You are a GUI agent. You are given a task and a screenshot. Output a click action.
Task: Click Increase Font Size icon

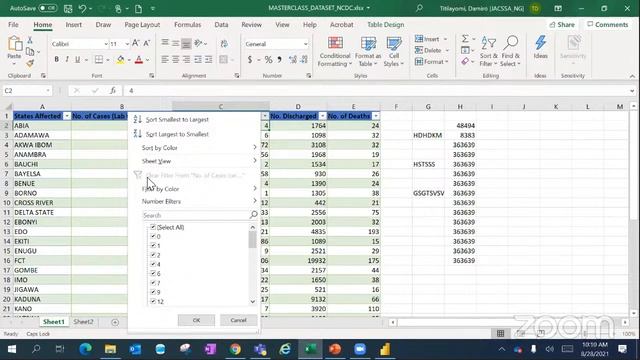[136, 44]
